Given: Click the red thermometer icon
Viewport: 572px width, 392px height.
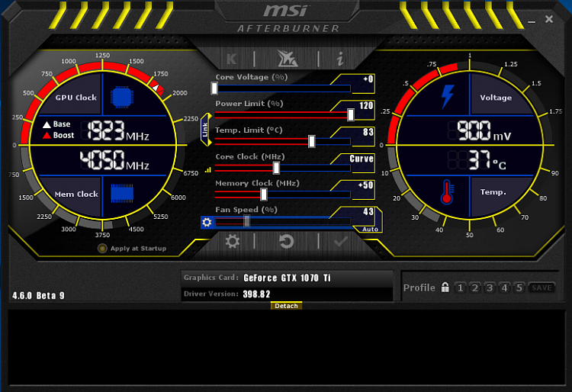Looking at the screenshot, I should pyautogui.click(x=447, y=192).
